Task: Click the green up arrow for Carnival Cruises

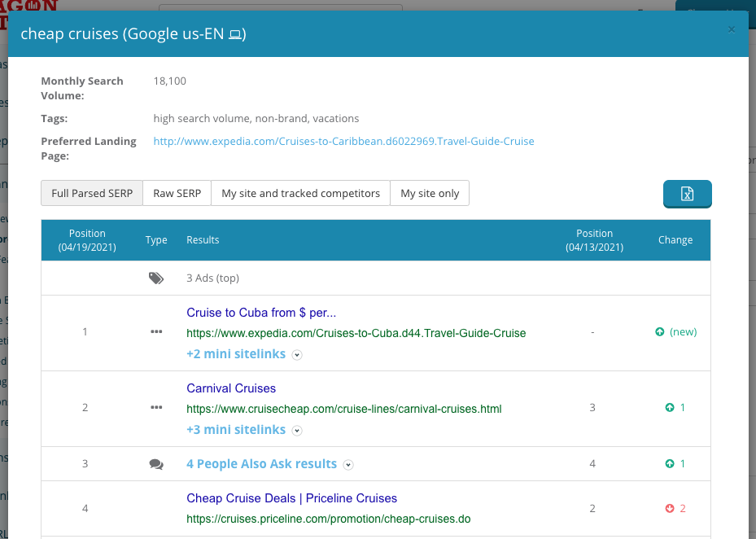Action: pyautogui.click(x=668, y=406)
